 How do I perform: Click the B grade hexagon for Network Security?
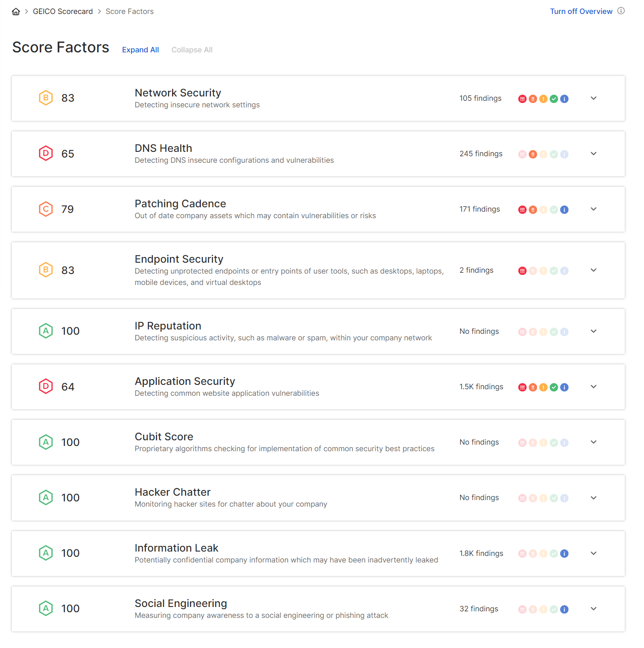point(46,98)
